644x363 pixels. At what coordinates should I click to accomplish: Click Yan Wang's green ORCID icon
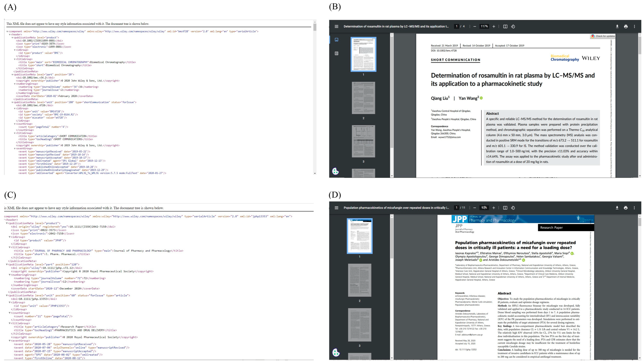481,98
